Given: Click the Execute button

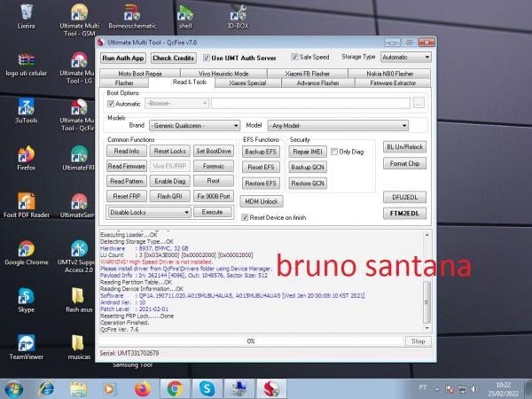Looking at the screenshot, I should pyautogui.click(x=213, y=212).
